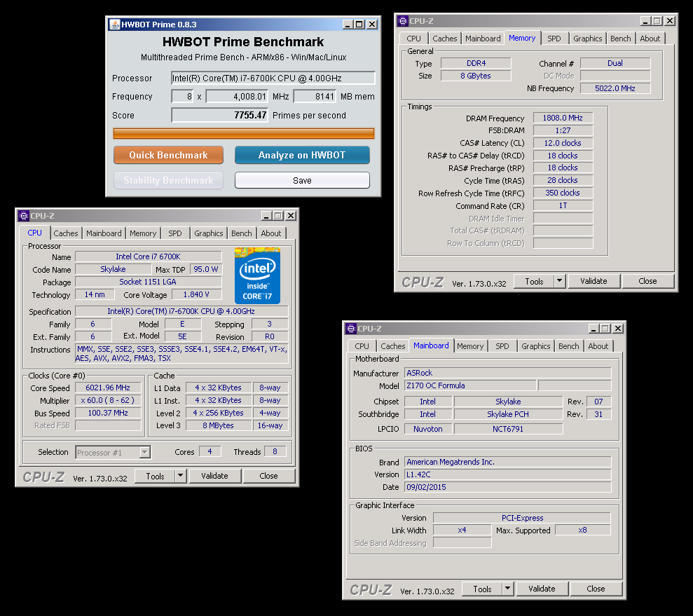Click the Core Speed 6021.96 MHz value
Image resolution: width=693 pixels, height=616 pixels.
click(x=108, y=388)
